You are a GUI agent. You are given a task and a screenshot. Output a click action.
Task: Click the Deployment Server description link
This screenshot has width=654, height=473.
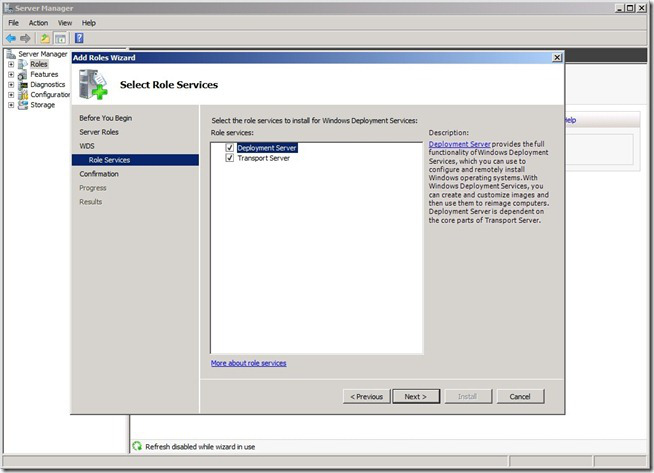[x=459, y=144]
